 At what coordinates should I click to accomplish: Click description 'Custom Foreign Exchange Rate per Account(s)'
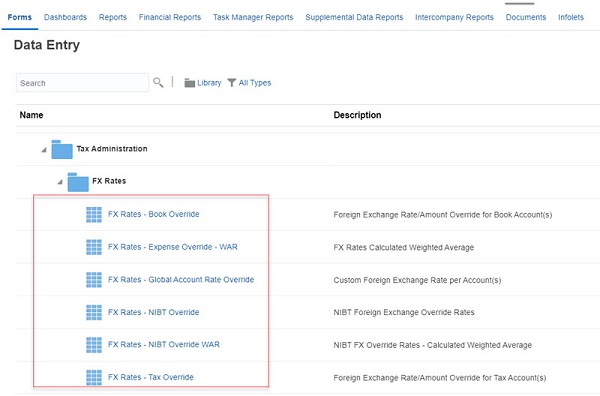(417, 280)
